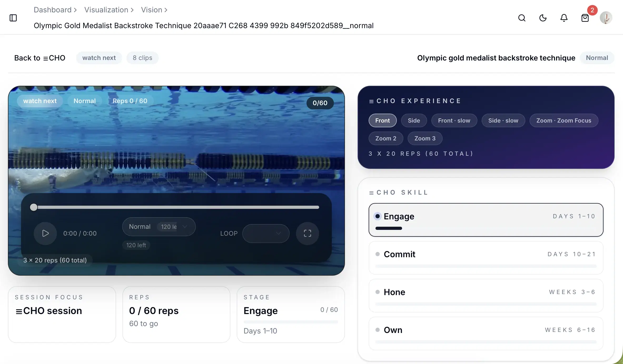This screenshot has height=364, width=623.
Task: Select the Hone skill stage
Action: (x=486, y=296)
